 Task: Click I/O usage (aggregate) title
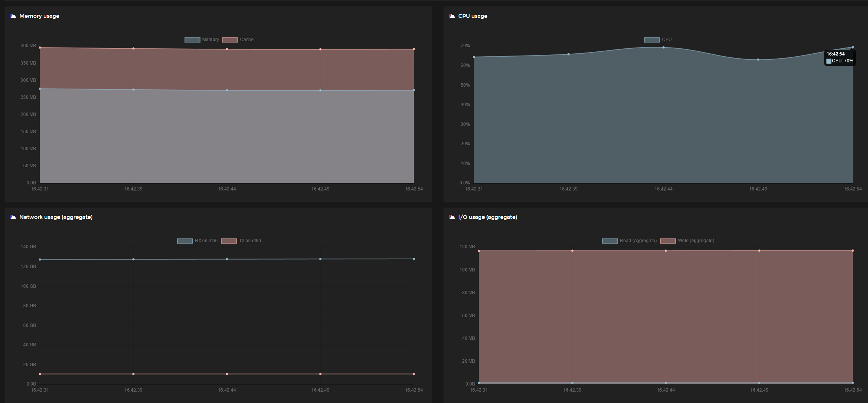(488, 217)
